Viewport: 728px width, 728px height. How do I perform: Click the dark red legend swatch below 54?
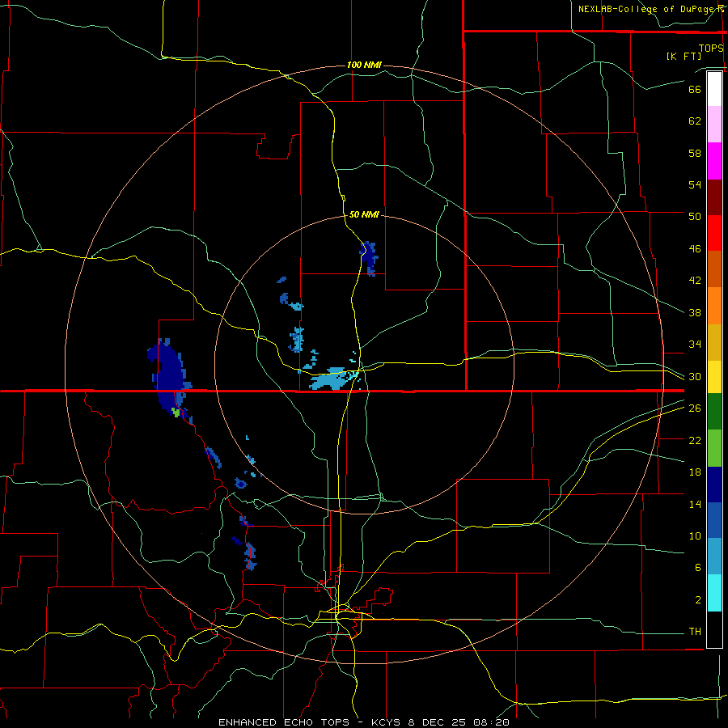coord(714,197)
